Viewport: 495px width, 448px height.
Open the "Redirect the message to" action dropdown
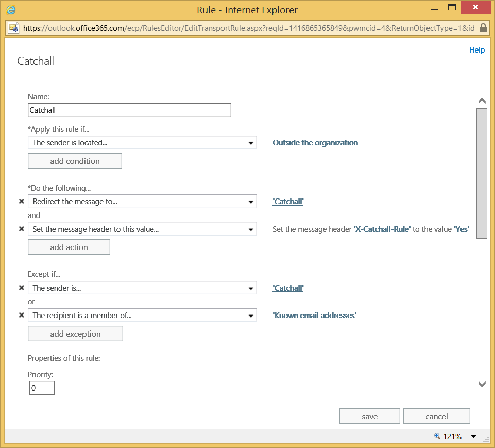pyautogui.click(x=251, y=201)
